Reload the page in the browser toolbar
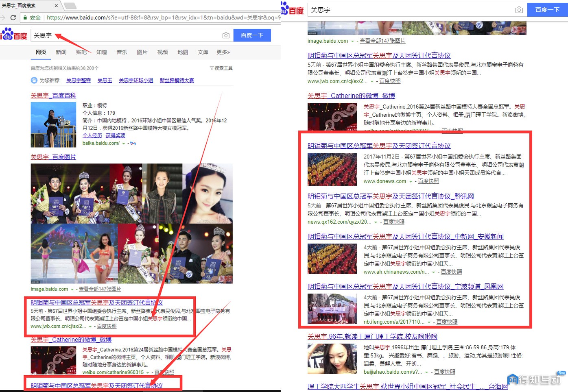 click(13, 17)
